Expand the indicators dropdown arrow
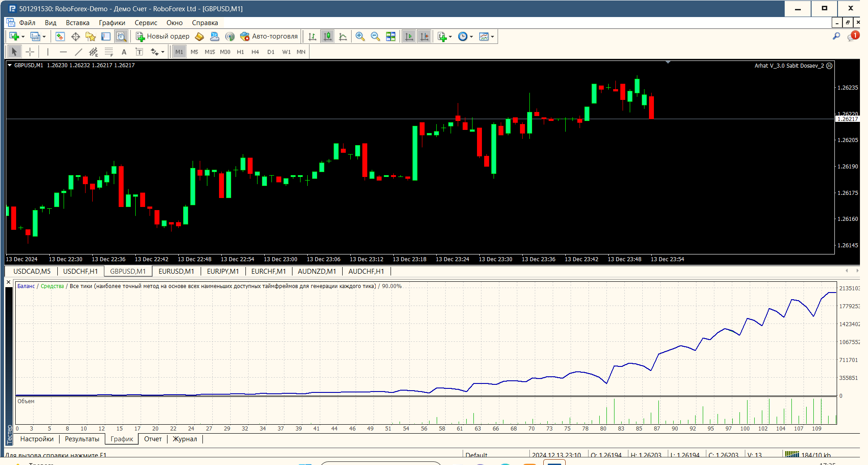 450,37
